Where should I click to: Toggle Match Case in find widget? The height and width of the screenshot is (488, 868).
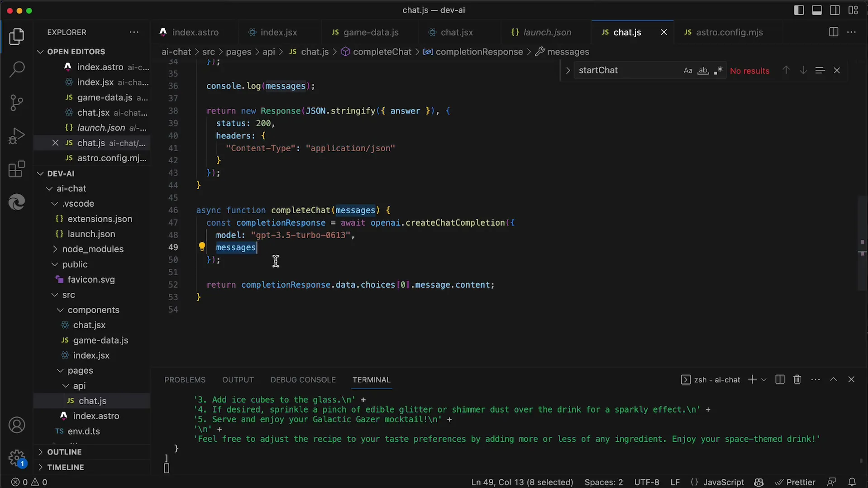click(x=688, y=71)
